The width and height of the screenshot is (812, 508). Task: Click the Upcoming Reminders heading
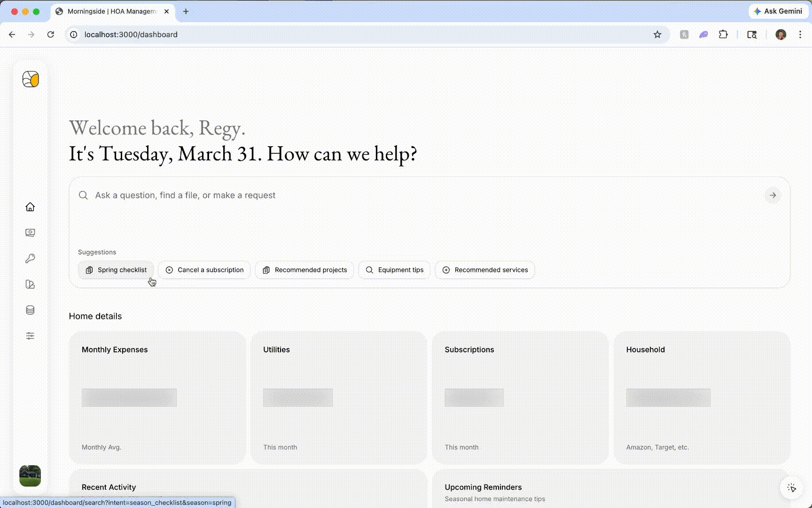click(x=484, y=487)
